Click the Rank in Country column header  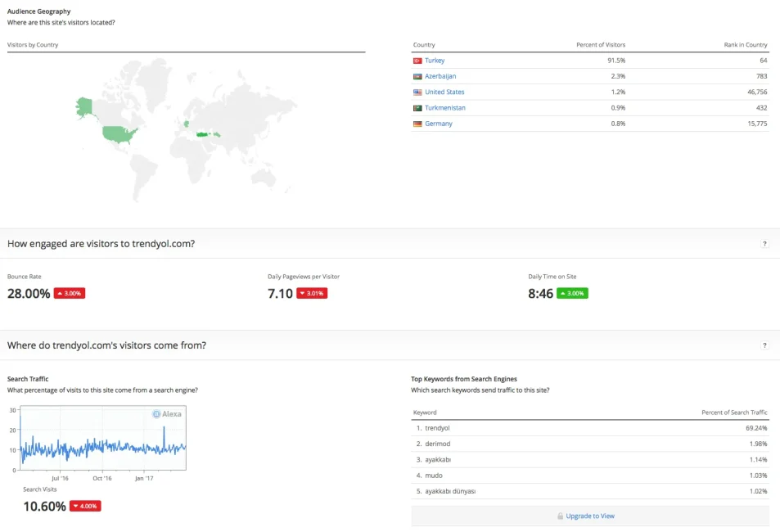745,45
